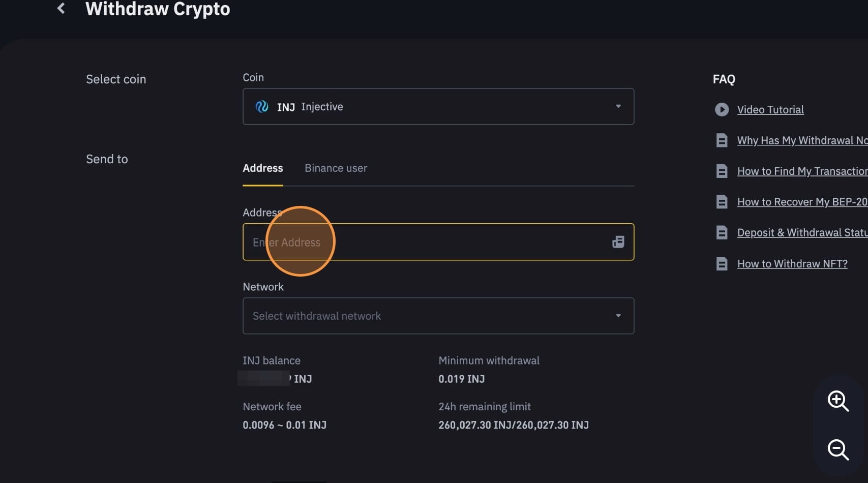Click the Coin dropdown arrow

pyautogui.click(x=618, y=107)
